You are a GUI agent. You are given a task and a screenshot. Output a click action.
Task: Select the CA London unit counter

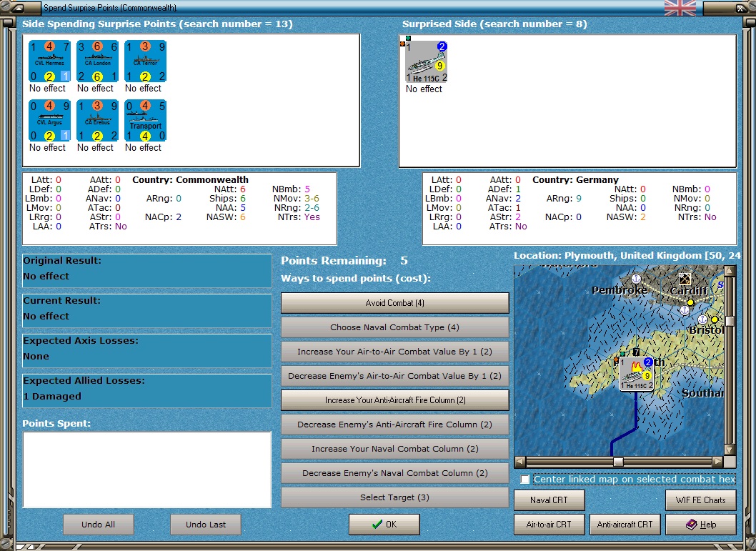(97, 61)
